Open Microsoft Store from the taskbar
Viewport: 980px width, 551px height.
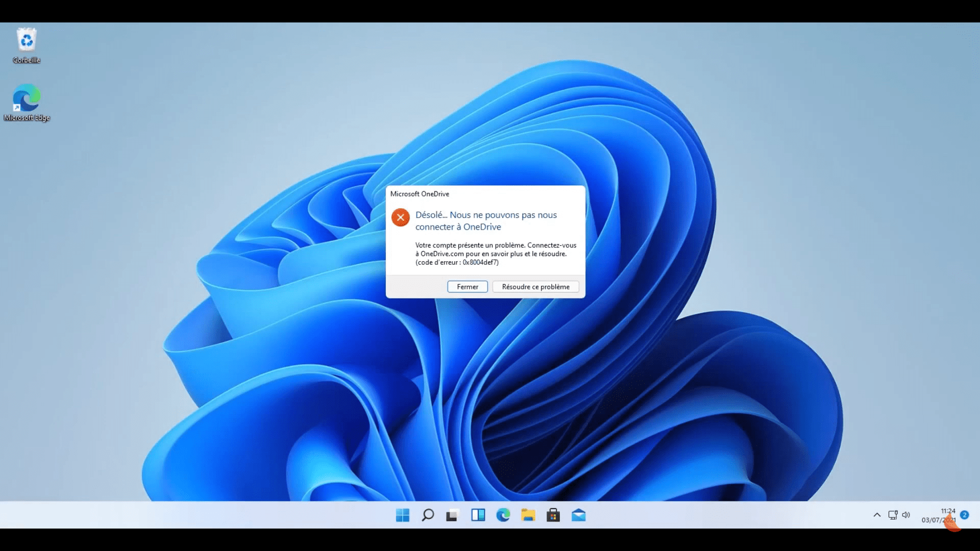553,515
